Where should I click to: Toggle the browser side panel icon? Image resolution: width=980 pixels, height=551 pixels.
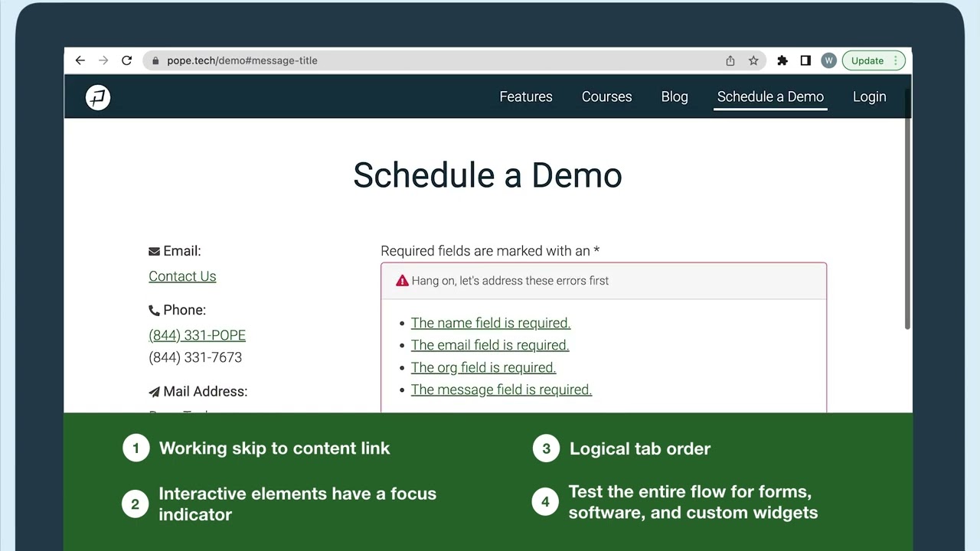pos(805,60)
